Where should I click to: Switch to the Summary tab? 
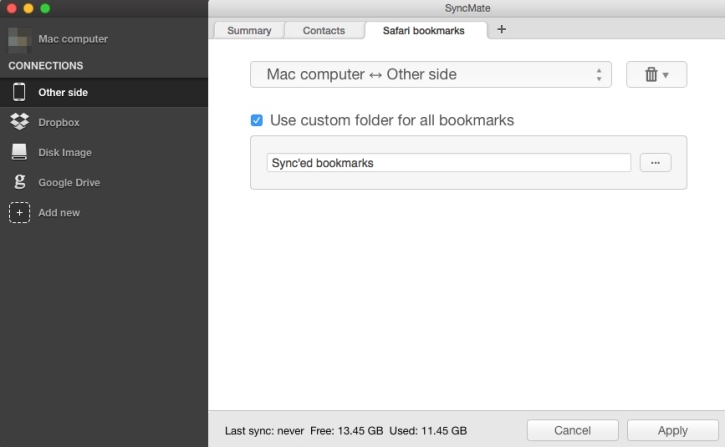click(249, 31)
